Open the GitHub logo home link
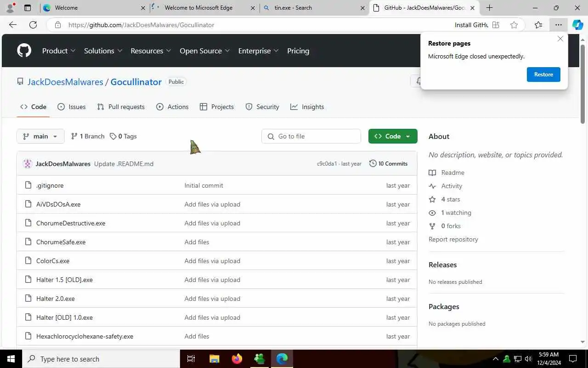Image resolution: width=588 pixels, height=368 pixels. pyautogui.click(x=24, y=51)
